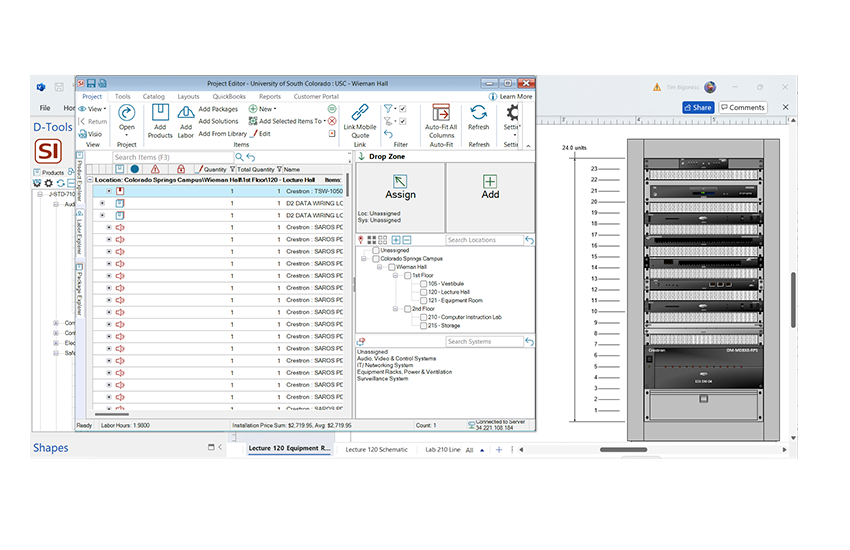This screenshot has width=850, height=550.
Task: Click the clear filter undo arrow in Filter group
Action: pos(388,133)
